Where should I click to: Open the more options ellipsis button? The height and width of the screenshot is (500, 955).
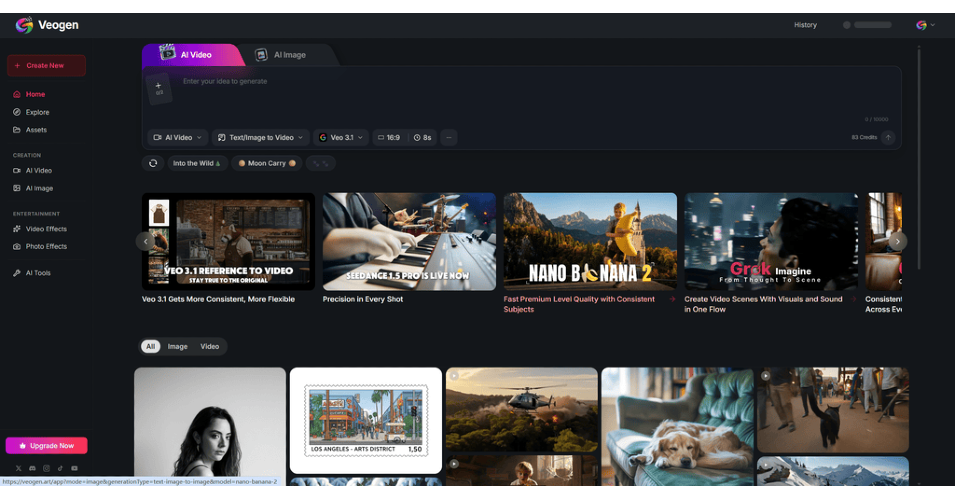(x=449, y=138)
